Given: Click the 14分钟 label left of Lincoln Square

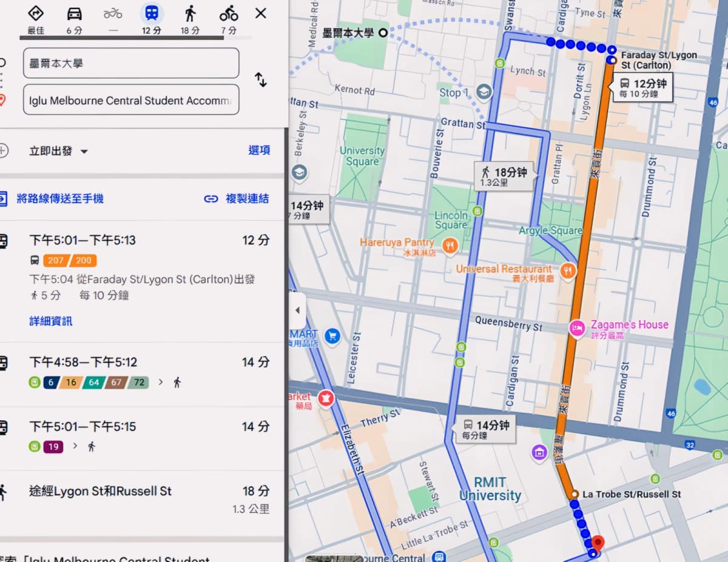Looking at the screenshot, I should coord(308,210).
